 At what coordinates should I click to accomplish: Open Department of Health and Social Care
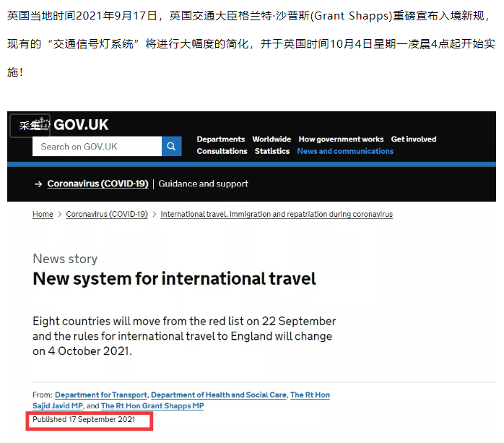(x=218, y=395)
